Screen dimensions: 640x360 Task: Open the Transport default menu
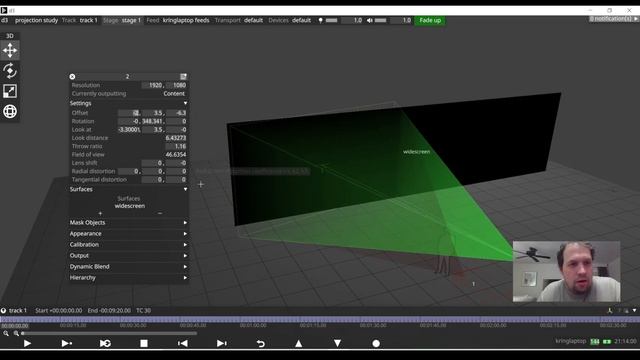coord(239,20)
